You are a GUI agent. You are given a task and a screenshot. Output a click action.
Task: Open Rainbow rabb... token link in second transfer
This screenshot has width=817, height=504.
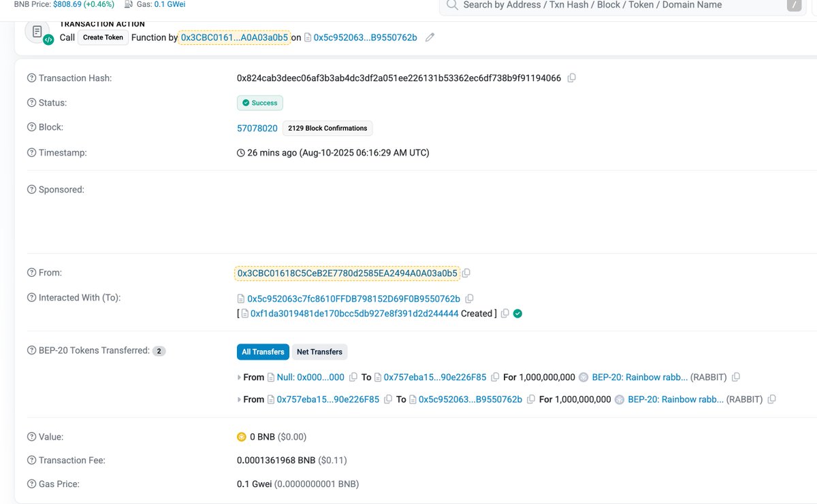pos(675,400)
